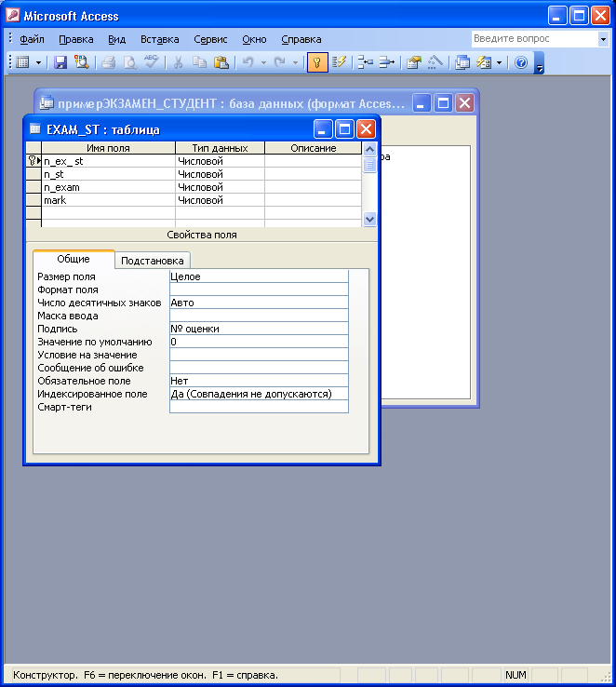Click the Cut scissors icon

(178, 62)
